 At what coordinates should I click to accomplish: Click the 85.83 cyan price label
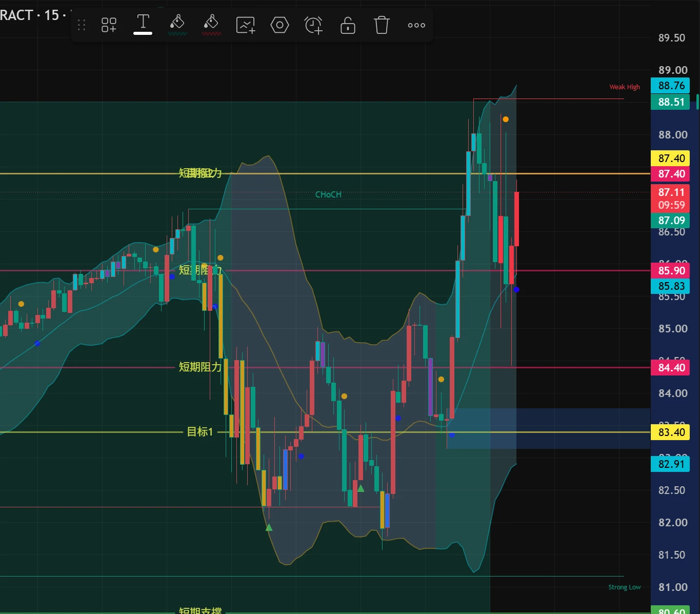coord(671,286)
